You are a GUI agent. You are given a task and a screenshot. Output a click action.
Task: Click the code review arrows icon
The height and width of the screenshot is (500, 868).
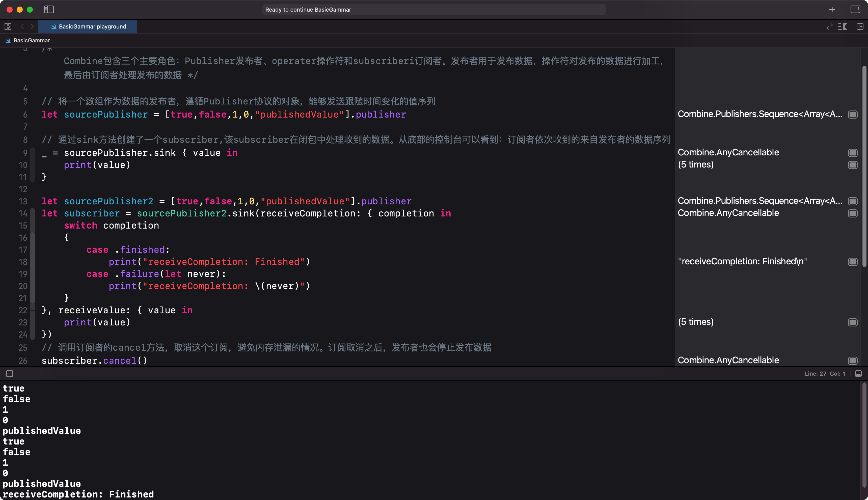(x=829, y=26)
